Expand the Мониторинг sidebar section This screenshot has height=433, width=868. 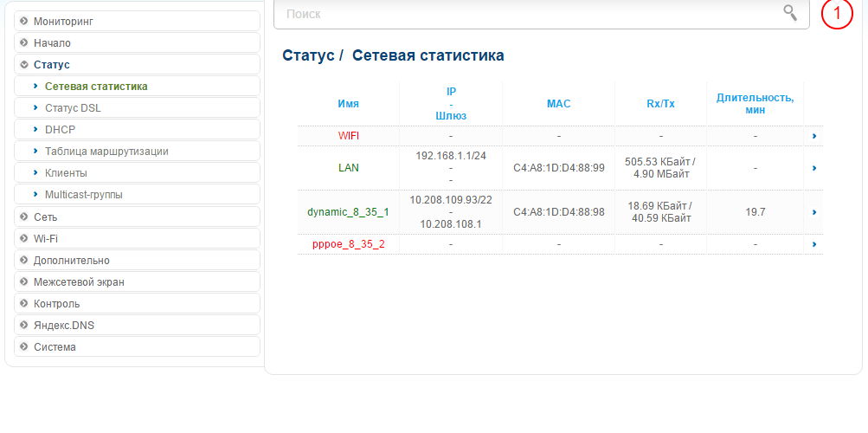(63, 21)
